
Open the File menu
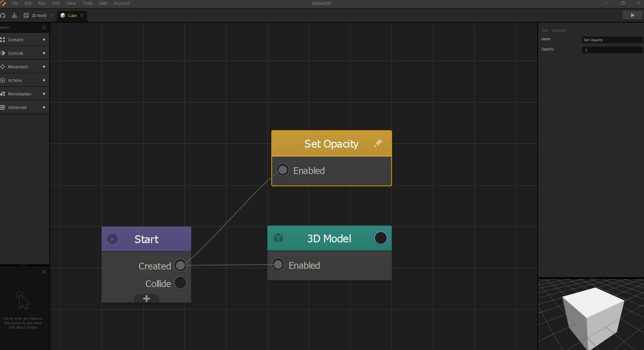(15, 3)
